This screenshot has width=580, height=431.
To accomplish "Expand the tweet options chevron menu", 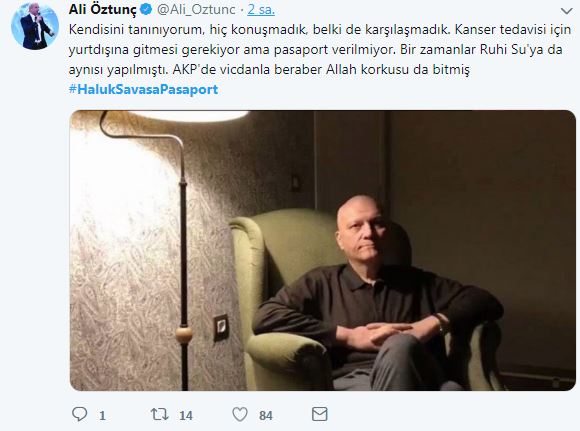I will (566, 11).
